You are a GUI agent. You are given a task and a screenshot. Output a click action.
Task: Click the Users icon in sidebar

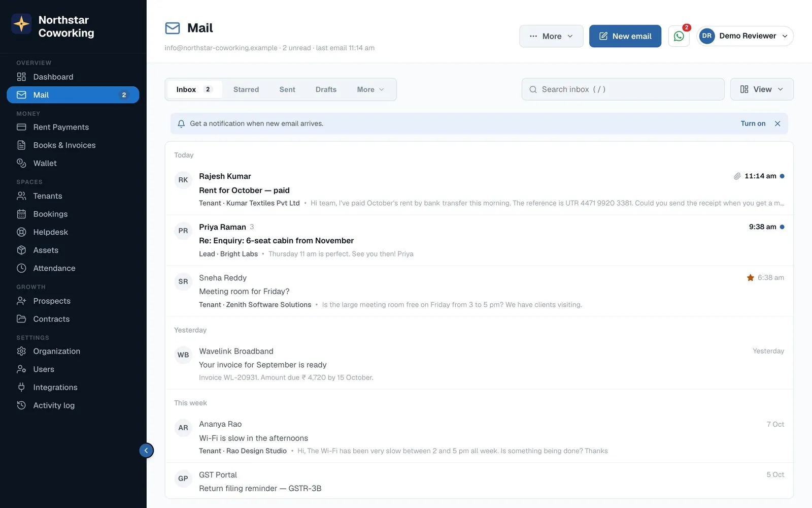(x=21, y=369)
